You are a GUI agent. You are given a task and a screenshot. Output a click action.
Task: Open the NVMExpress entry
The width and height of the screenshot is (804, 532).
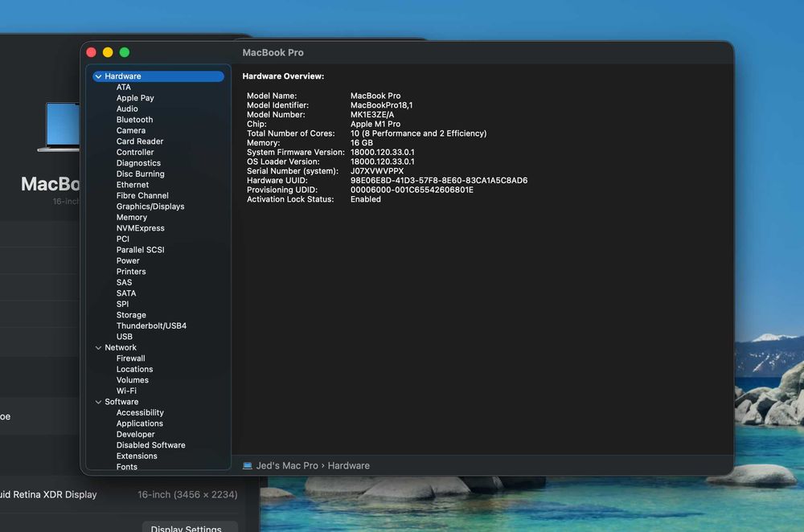click(140, 228)
